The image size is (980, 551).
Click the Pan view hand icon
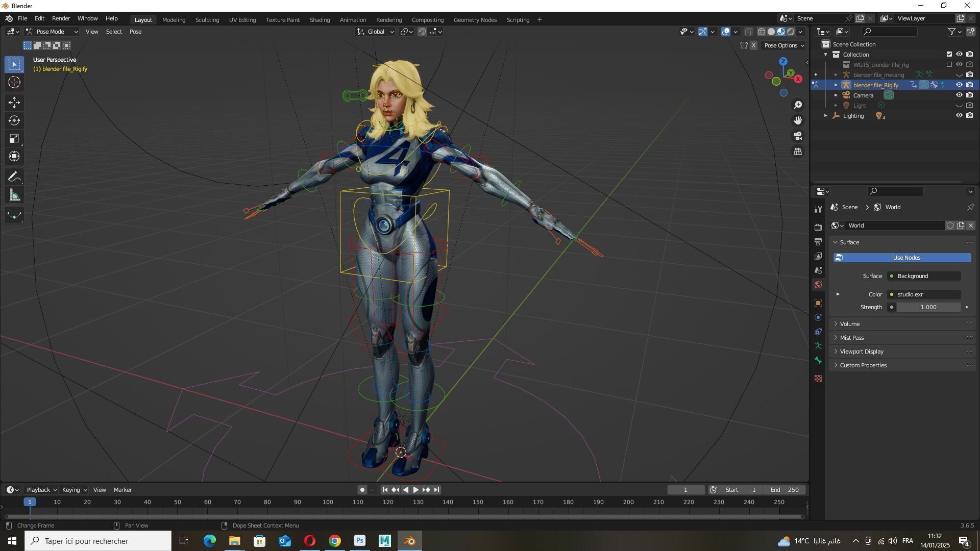tap(798, 120)
